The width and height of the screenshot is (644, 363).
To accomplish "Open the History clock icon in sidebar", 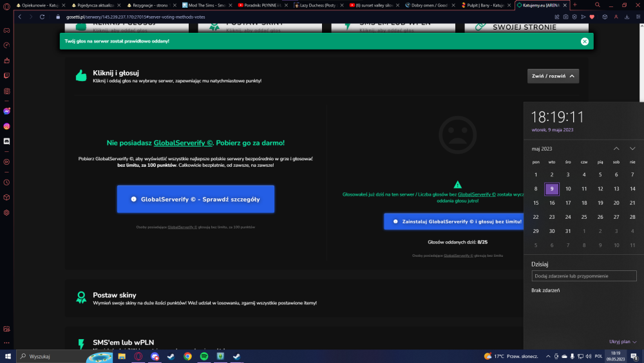I will 6,182.
